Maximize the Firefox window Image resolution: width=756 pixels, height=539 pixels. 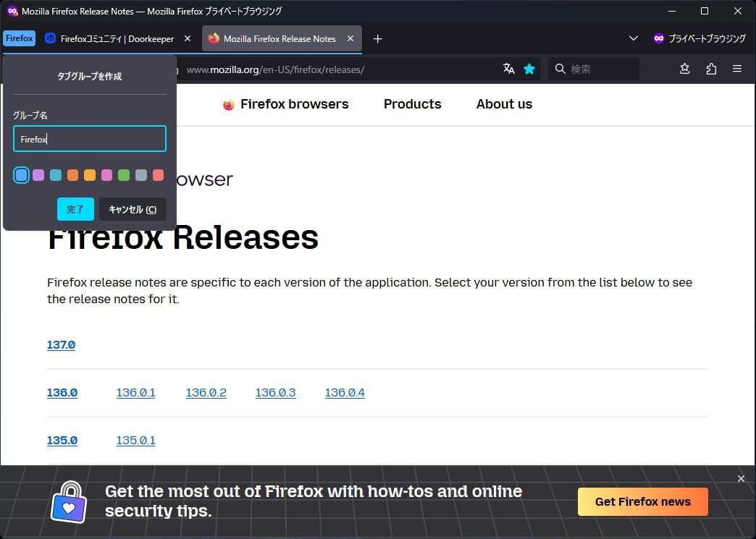(x=705, y=11)
